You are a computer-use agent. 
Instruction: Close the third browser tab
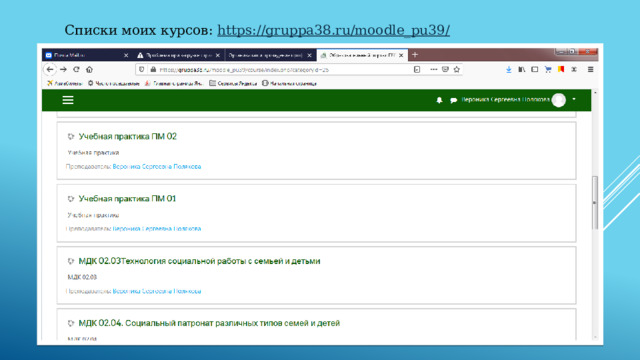coord(309,55)
